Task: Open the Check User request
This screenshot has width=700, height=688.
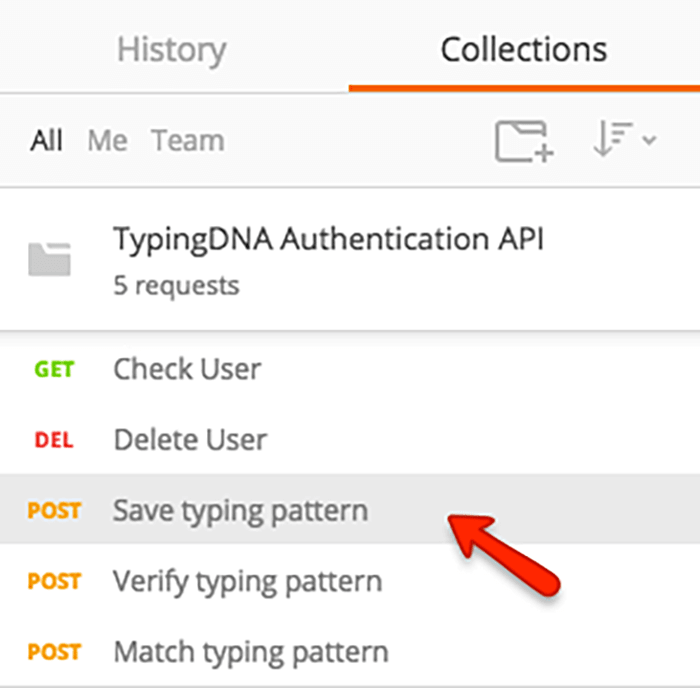Action: (350, 369)
